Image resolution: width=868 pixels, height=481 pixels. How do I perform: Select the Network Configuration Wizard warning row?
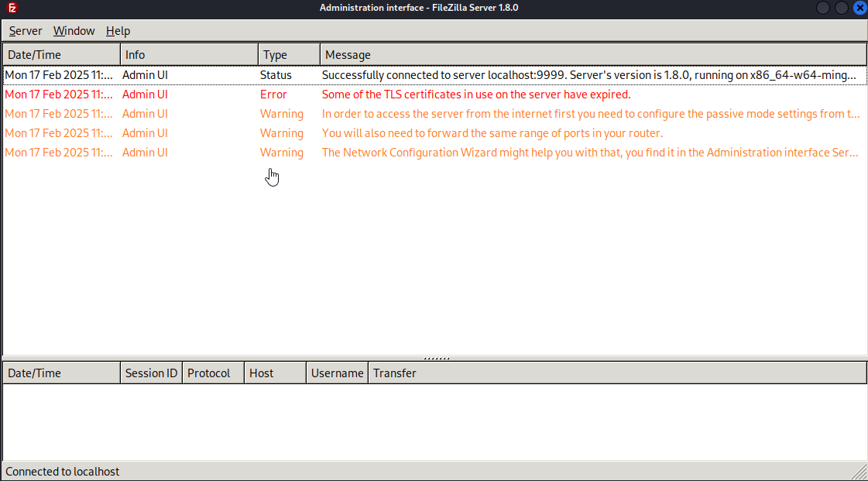[434, 153]
